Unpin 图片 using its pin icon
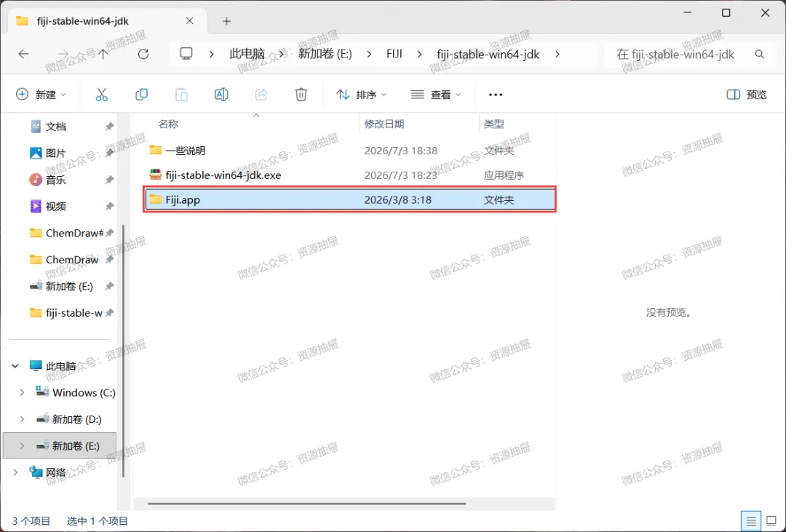The height and width of the screenshot is (532, 786). 108,153
